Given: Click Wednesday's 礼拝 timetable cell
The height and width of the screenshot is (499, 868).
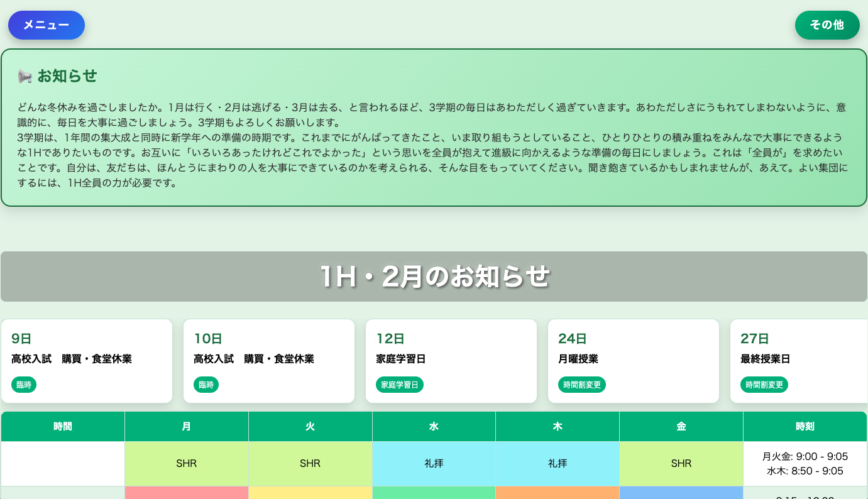Looking at the screenshot, I should [x=434, y=463].
